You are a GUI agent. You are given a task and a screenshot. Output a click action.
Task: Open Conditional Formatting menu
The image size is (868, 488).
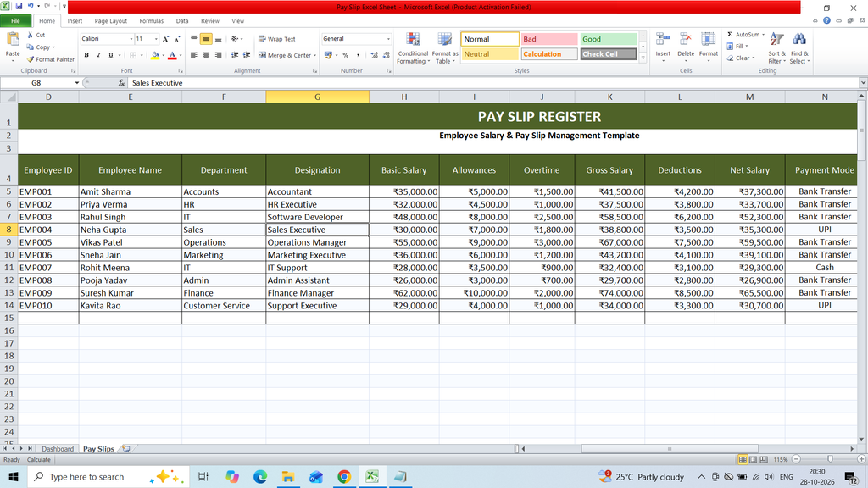coord(413,48)
